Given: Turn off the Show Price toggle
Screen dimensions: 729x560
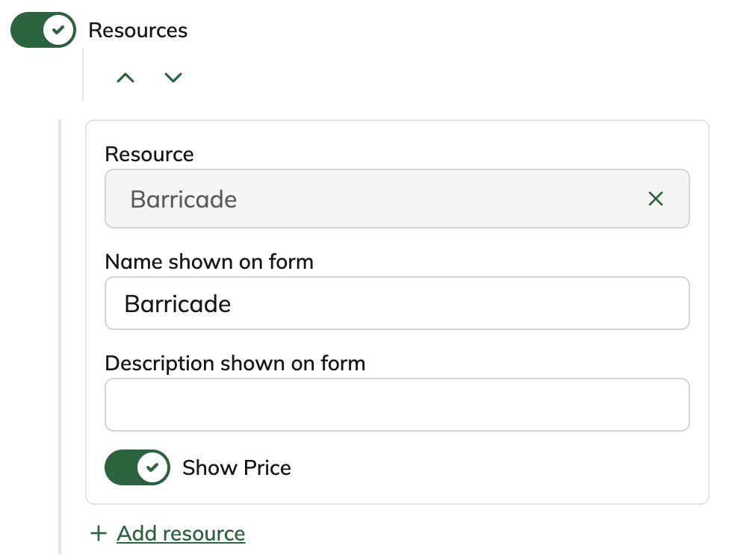Looking at the screenshot, I should pyautogui.click(x=137, y=467).
